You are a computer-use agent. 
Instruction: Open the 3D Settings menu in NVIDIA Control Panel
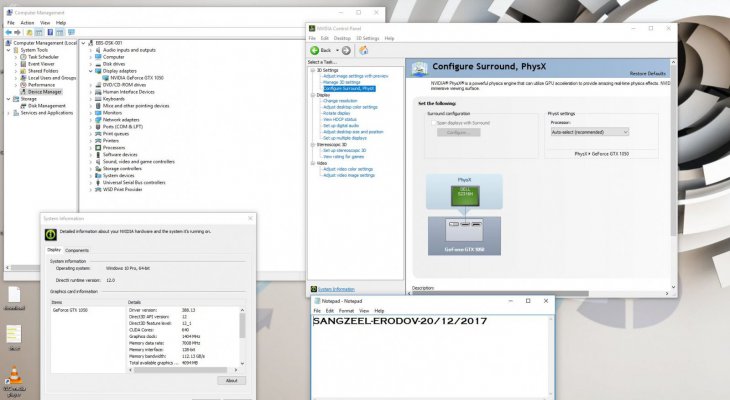368,38
